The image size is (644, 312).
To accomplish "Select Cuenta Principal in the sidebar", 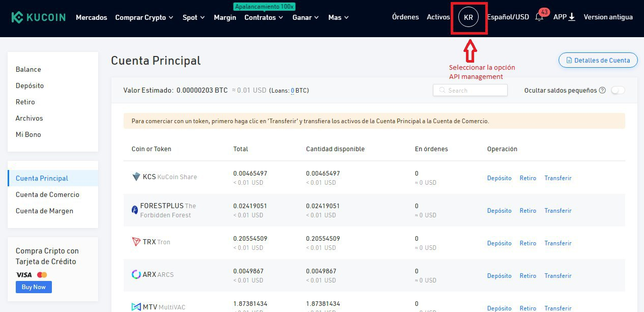I will tap(53, 178).
